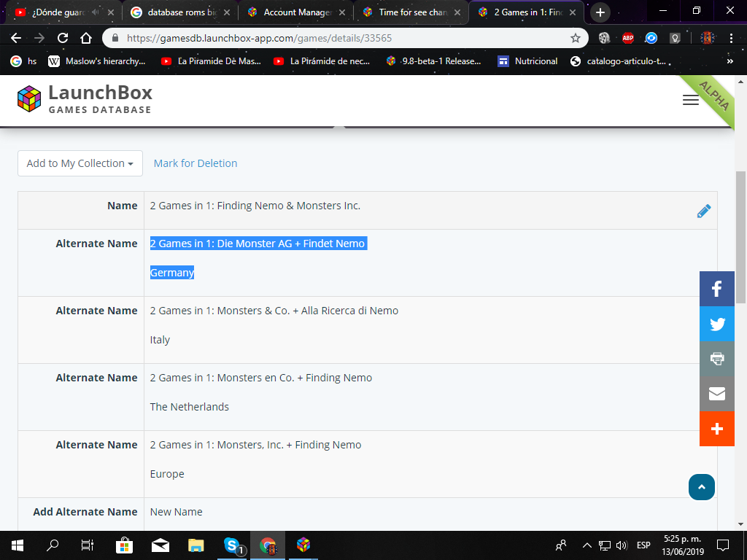Go back to previous page
Screen dimensions: 747x560
16,38
